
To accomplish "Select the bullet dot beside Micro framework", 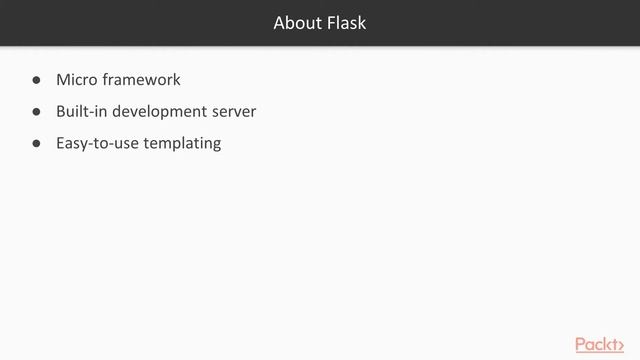I will tap(36, 80).
